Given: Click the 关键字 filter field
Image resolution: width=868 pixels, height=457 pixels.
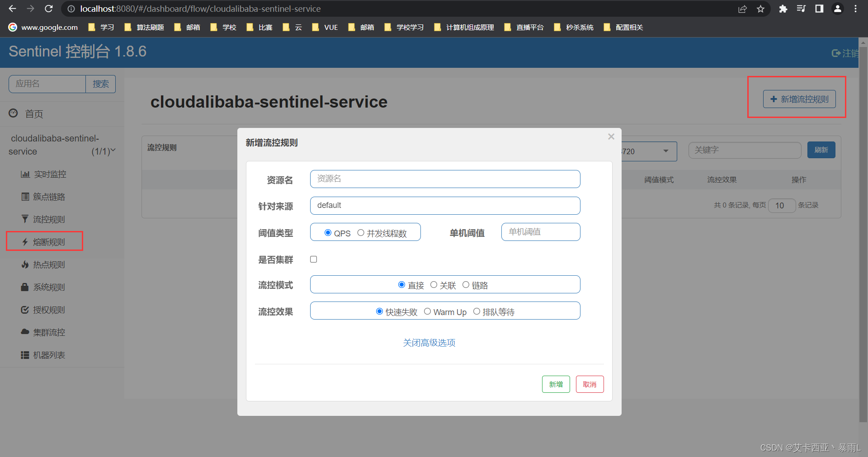Looking at the screenshot, I should 745,150.
